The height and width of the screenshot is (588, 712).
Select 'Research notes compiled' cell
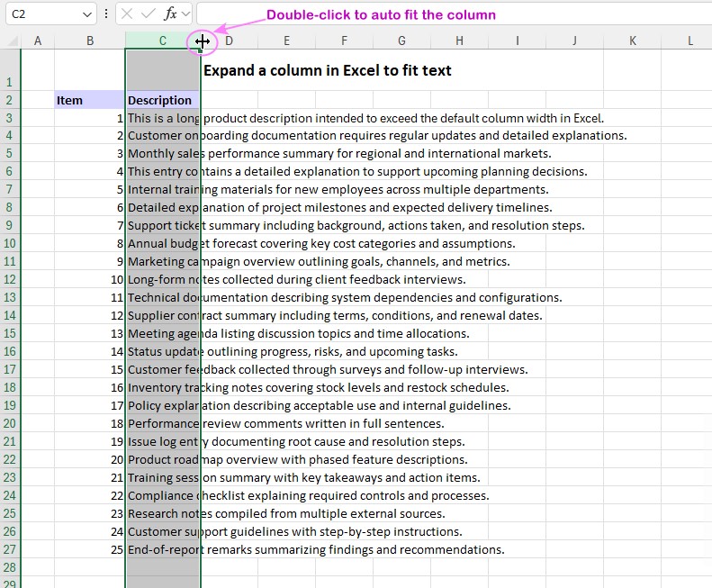pyautogui.click(x=163, y=513)
